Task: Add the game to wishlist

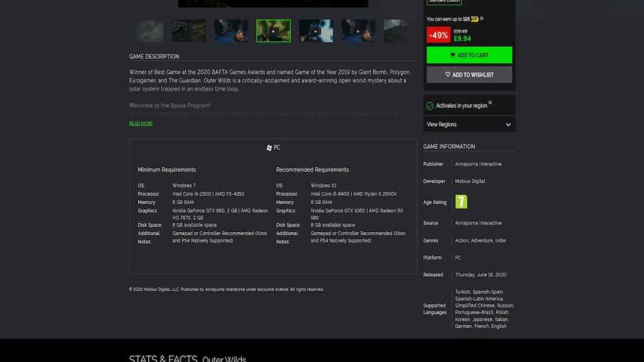Action: [x=469, y=75]
